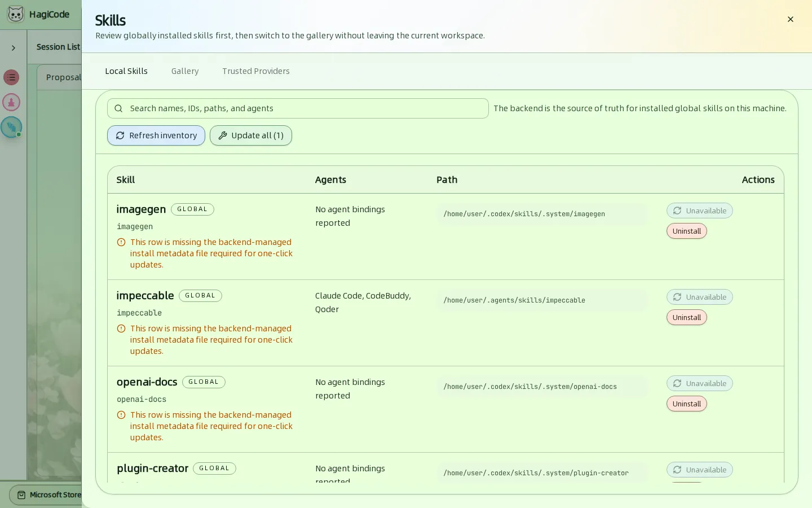Expand the left sidebar with the chevron
812x508 pixels.
(x=14, y=48)
